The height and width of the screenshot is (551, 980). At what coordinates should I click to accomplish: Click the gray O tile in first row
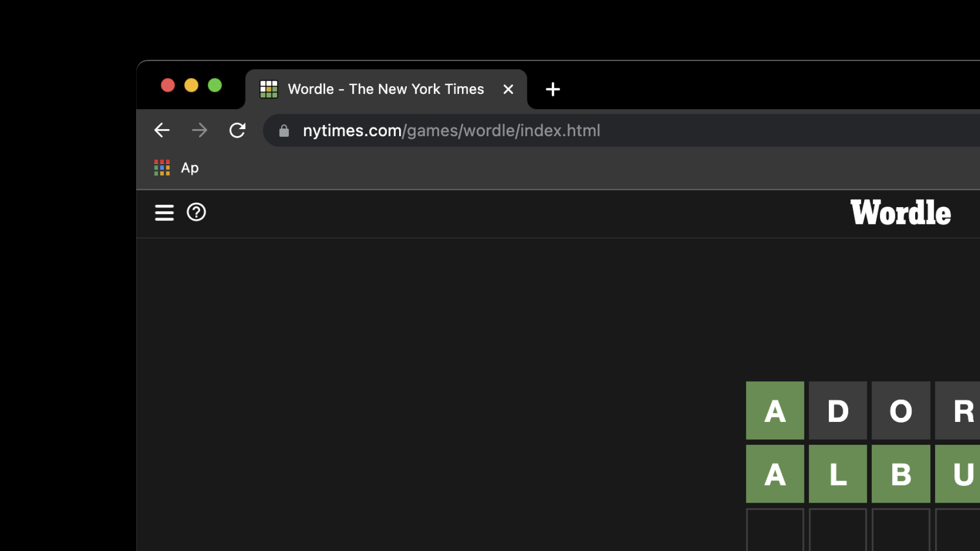point(900,411)
